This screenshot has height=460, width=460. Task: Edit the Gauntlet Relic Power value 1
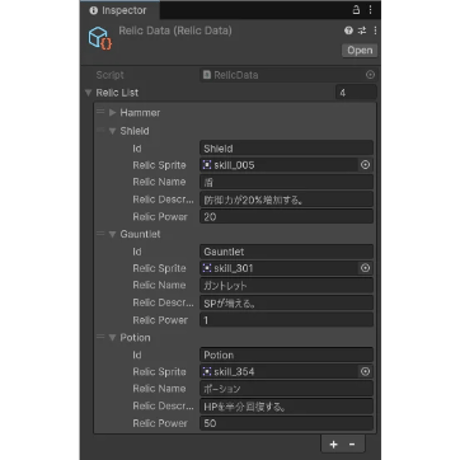tap(286, 320)
